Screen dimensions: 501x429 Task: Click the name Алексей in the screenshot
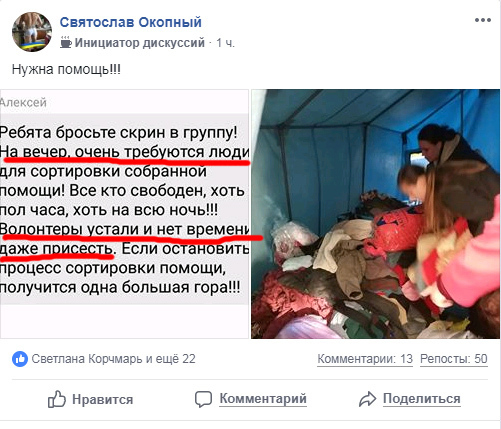click(23, 102)
